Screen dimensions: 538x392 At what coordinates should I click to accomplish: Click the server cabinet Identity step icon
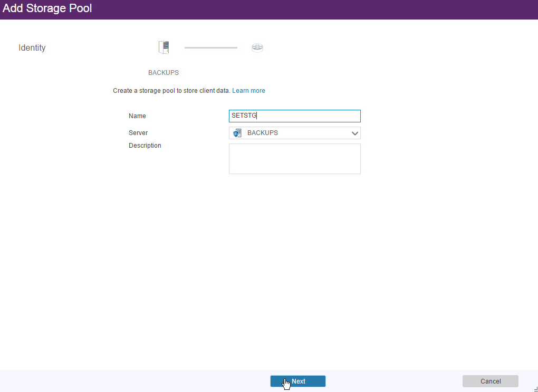click(x=164, y=47)
